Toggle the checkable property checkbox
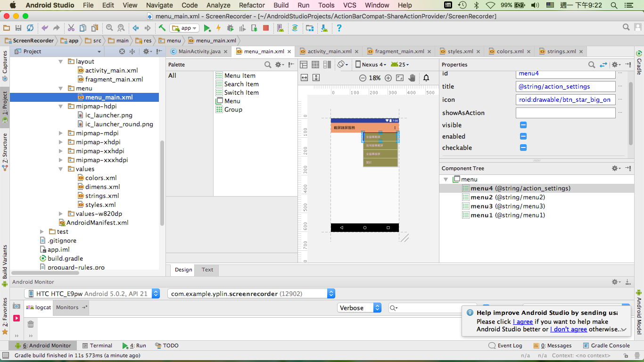The width and height of the screenshot is (644, 362). click(523, 148)
